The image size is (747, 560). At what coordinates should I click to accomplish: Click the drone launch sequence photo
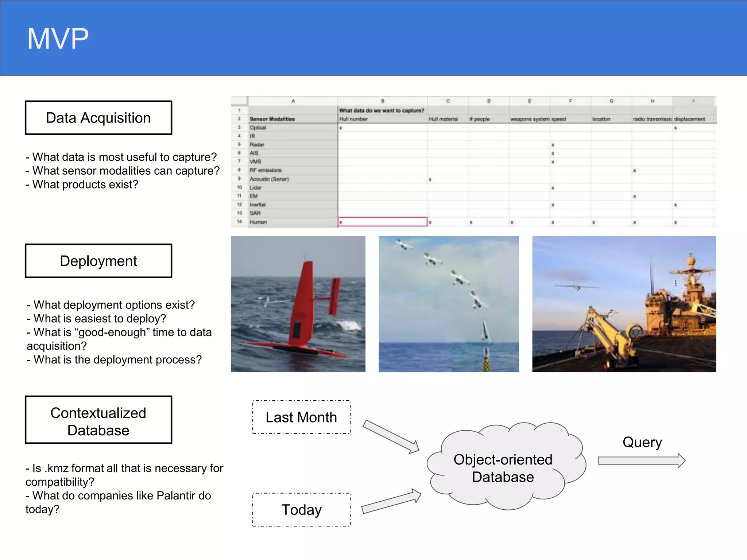(x=449, y=304)
